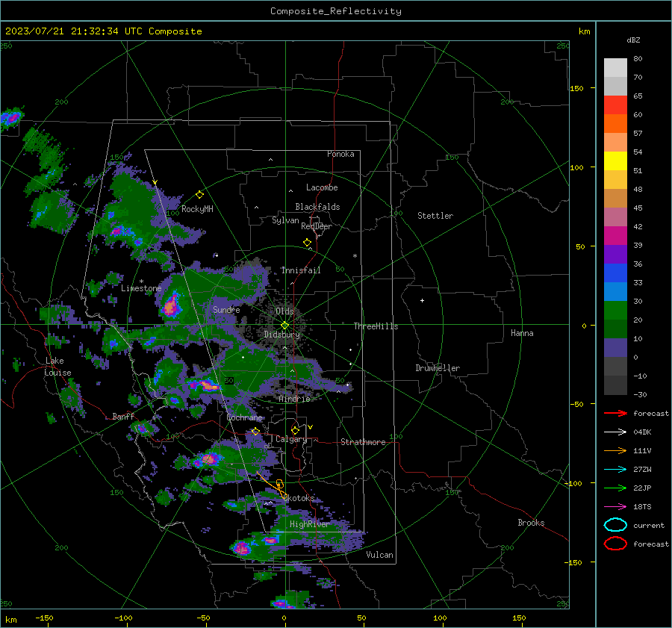Viewport: 672px width, 628px height.
Task: Click the storm cell south of HighRiver
Action: [242, 548]
